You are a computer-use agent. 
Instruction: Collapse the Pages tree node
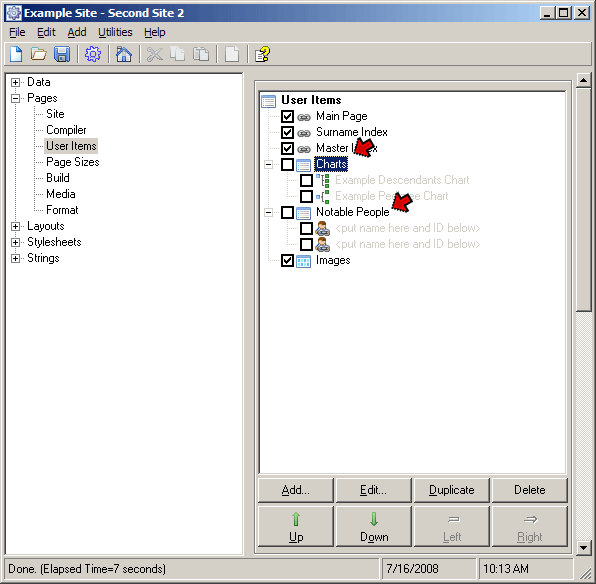click(15, 98)
